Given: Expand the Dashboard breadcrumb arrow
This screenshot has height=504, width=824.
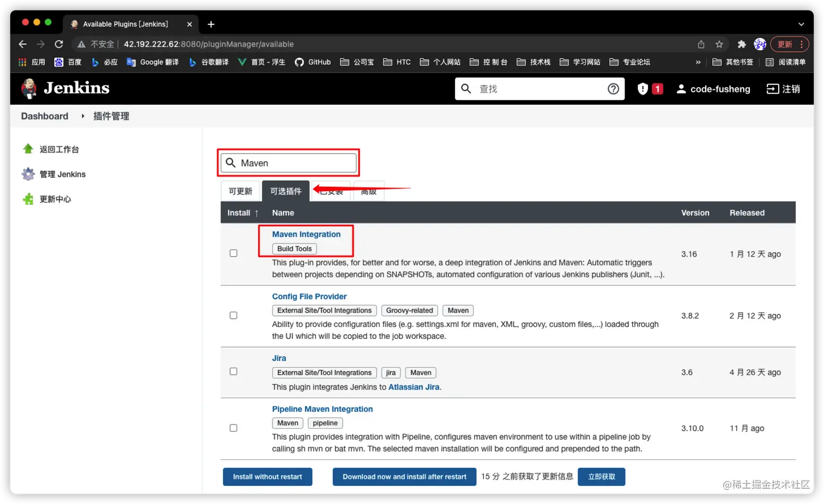Looking at the screenshot, I should tap(83, 116).
